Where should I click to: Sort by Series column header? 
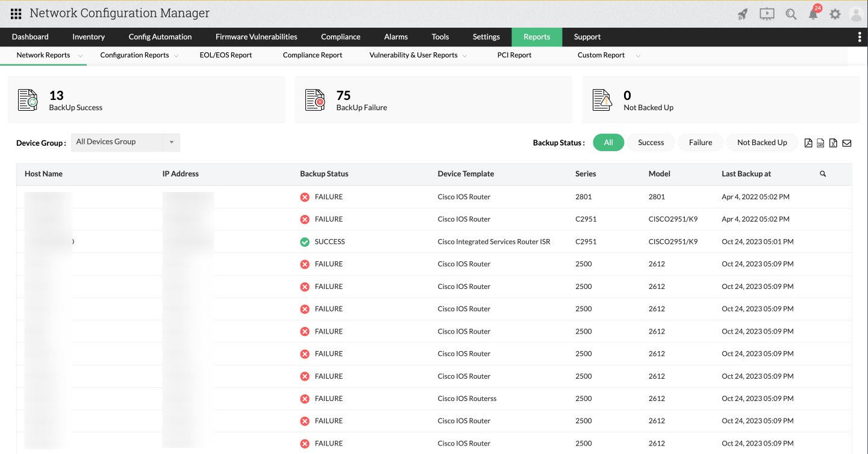585,174
